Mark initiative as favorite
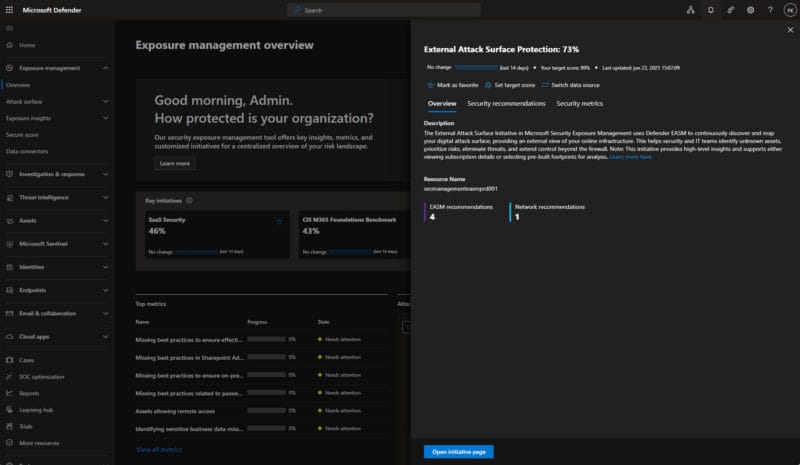 453,85
